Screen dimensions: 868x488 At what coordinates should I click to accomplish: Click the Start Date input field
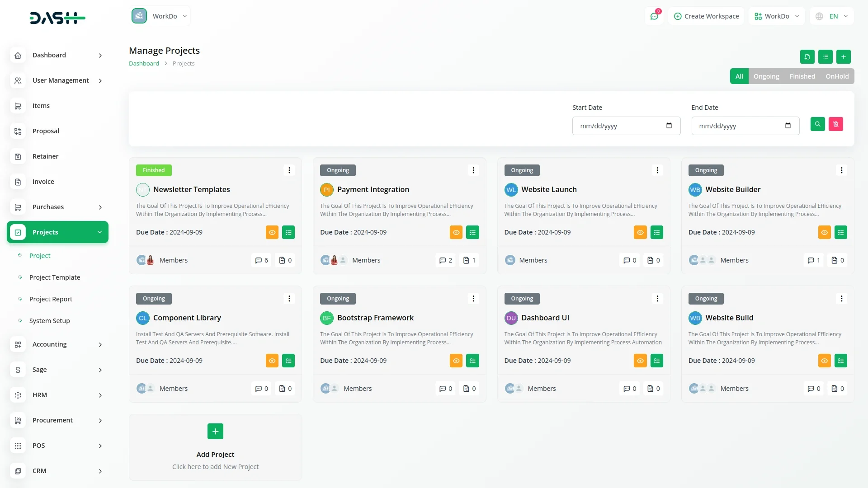[x=626, y=126]
